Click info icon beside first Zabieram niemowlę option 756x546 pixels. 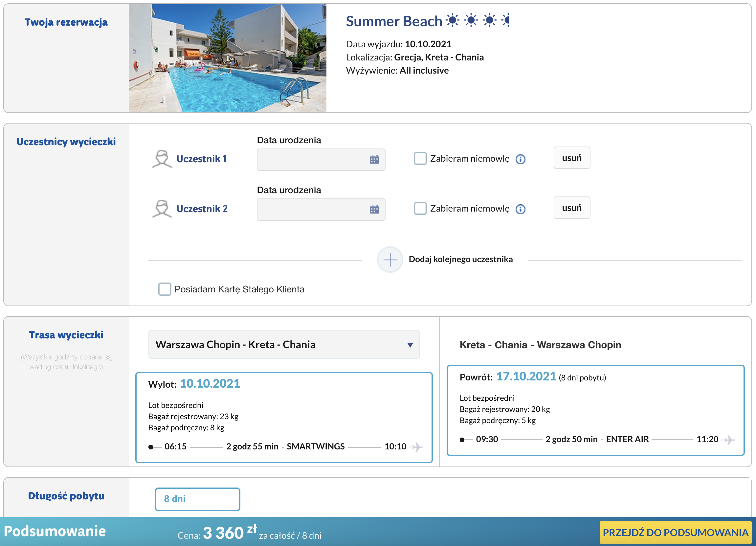point(520,159)
